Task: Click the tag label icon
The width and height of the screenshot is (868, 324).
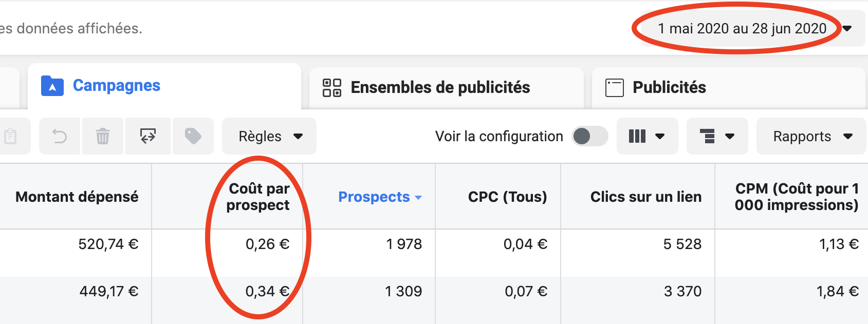Action: tap(193, 136)
